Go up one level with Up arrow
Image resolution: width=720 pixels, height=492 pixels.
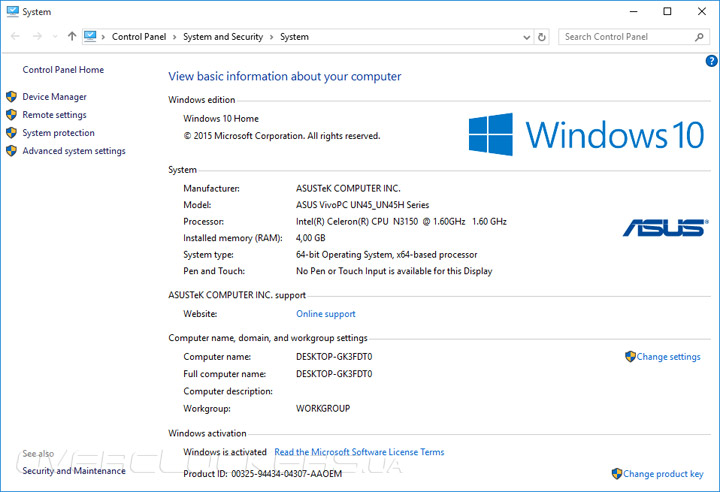pyautogui.click(x=72, y=36)
